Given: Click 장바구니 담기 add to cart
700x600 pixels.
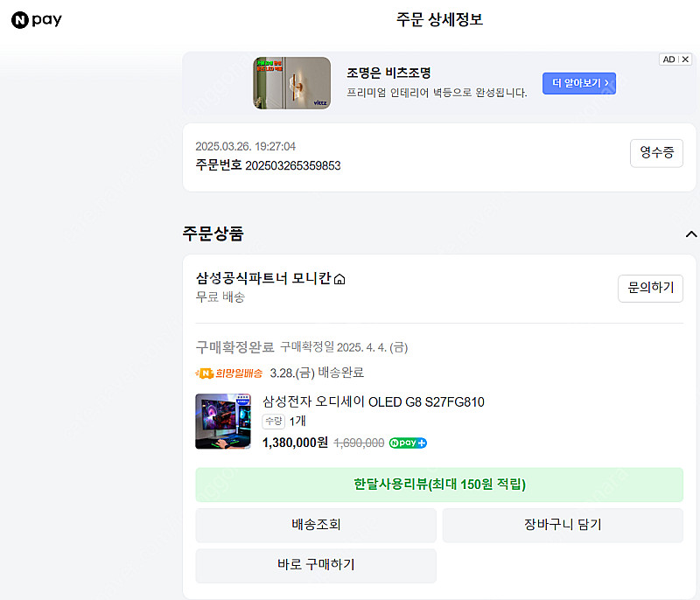Looking at the screenshot, I should tap(563, 525).
